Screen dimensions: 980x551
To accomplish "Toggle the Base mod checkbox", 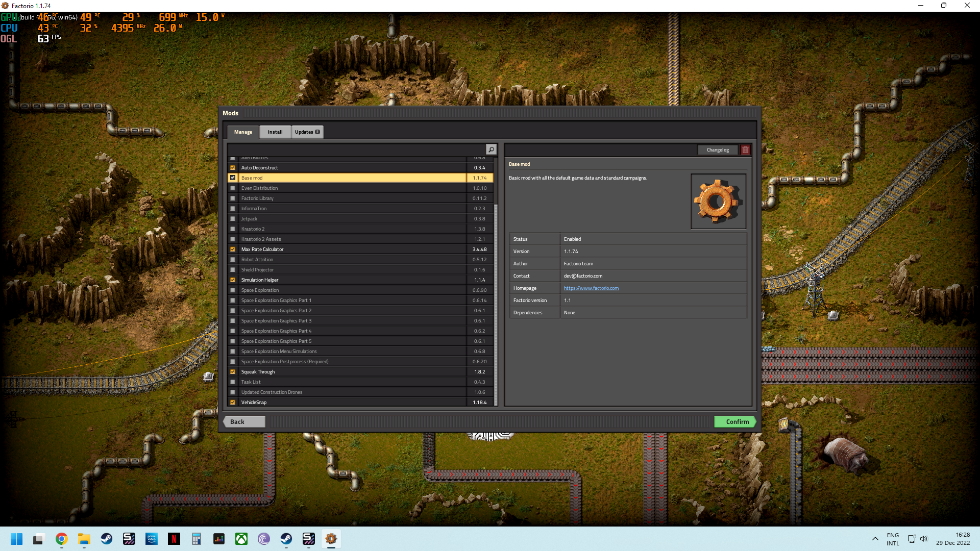I will (x=233, y=178).
